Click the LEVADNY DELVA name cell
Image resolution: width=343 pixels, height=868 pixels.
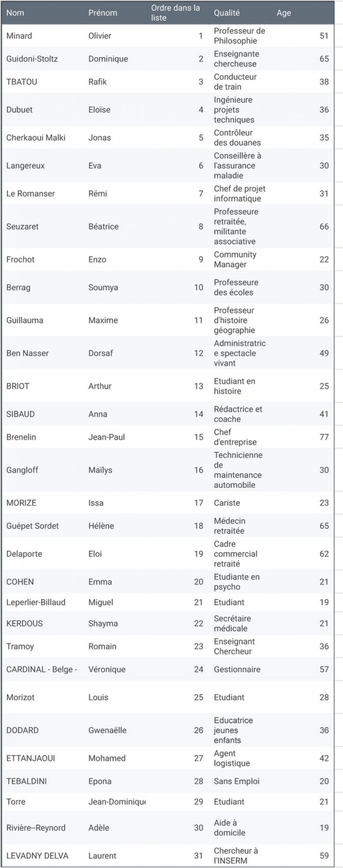coord(37,856)
